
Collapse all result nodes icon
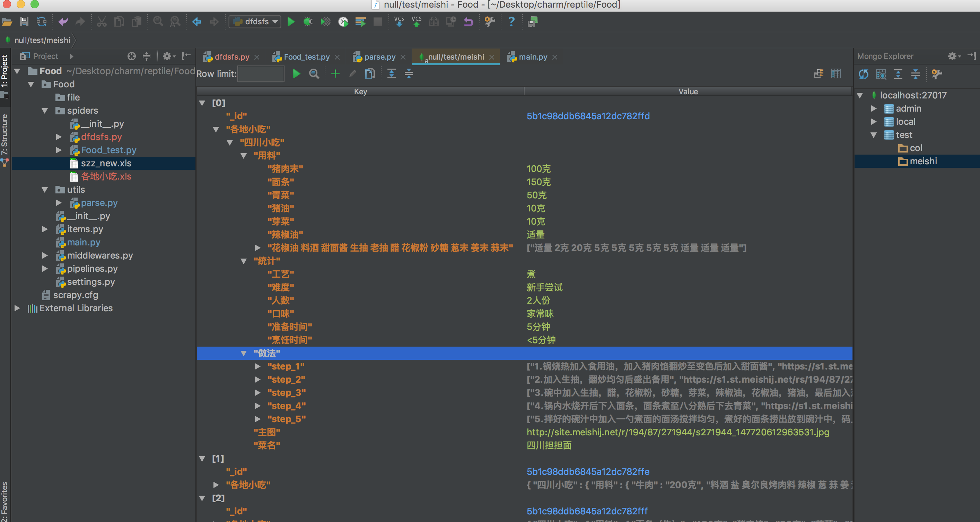pyautogui.click(x=409, y=73)
